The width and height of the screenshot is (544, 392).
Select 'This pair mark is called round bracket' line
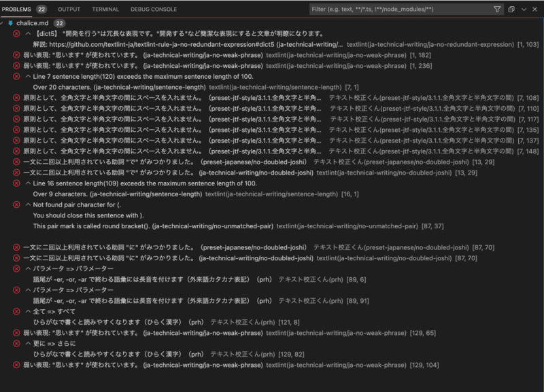[153, 226]
